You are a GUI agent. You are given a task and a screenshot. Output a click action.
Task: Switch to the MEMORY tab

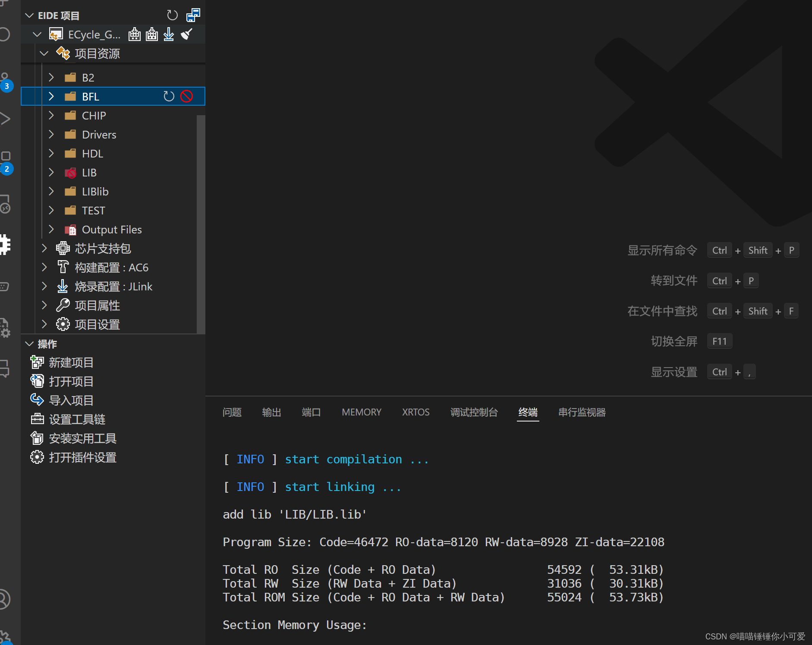tap(362, 412)
